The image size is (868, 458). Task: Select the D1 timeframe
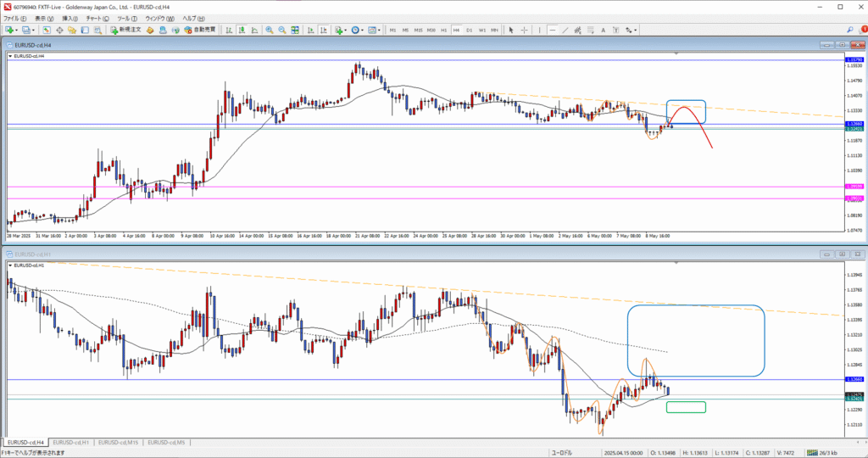pos(469,30)
